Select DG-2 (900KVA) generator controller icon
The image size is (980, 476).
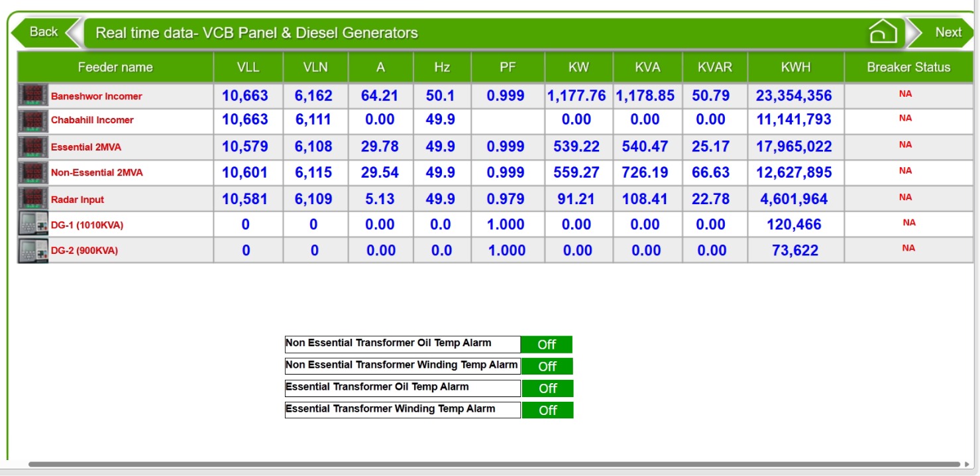click(33, 251)
